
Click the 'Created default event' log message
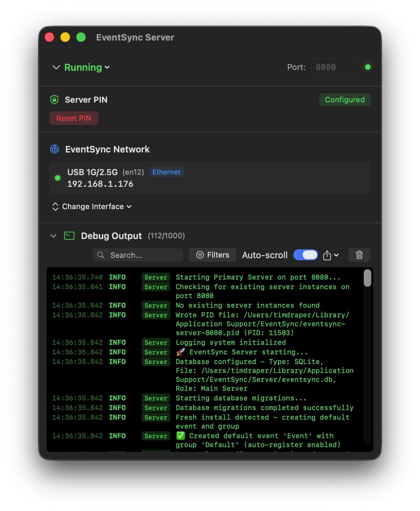click(258, 440)
